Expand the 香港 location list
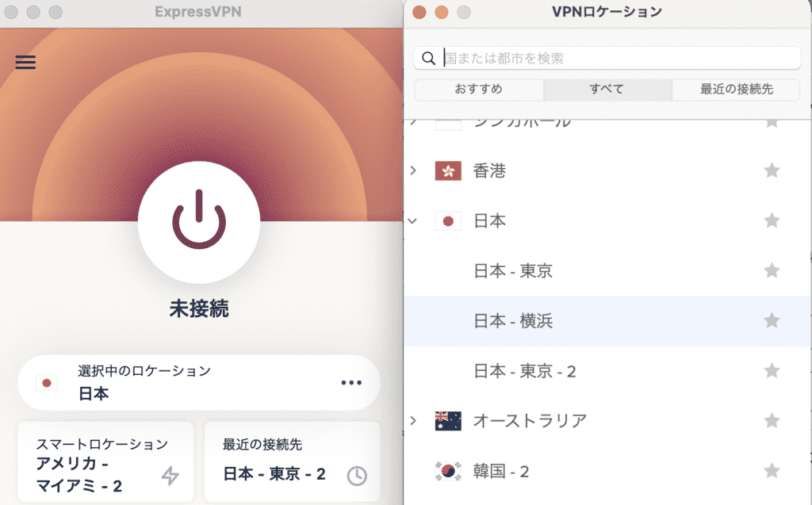This screenshot has height=505, width=812. click(413, 170)
